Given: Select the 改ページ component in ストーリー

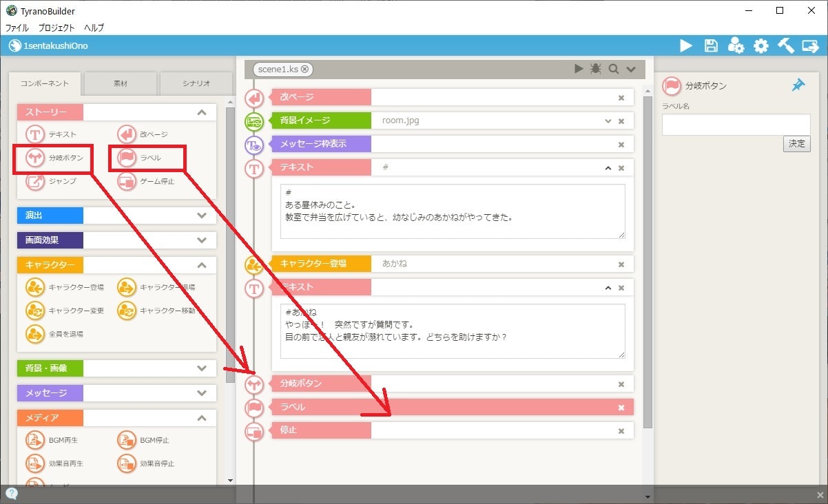Looking at the screenshot, I should point(143,134).
